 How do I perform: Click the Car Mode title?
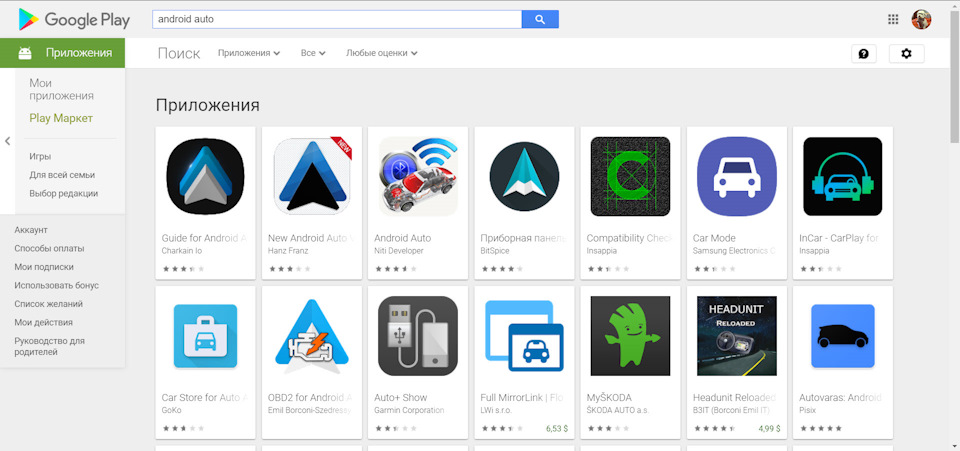(x=714, y=238)
